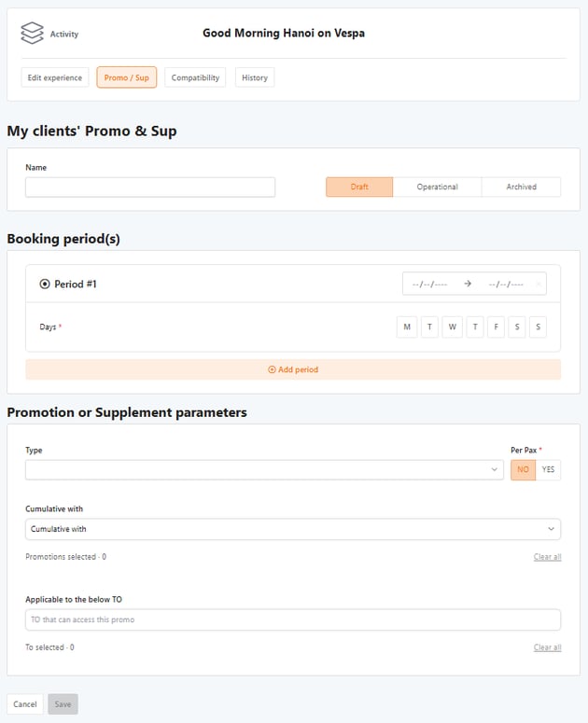The image size is (588, 723).
Task: Open the History tab
Action: click(254, 77)
